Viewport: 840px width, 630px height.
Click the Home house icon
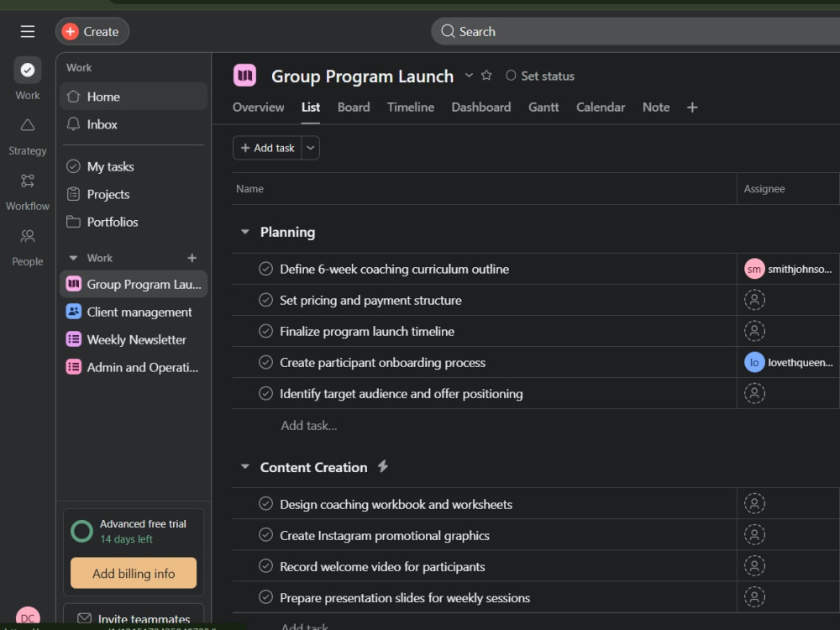(73, 97)
